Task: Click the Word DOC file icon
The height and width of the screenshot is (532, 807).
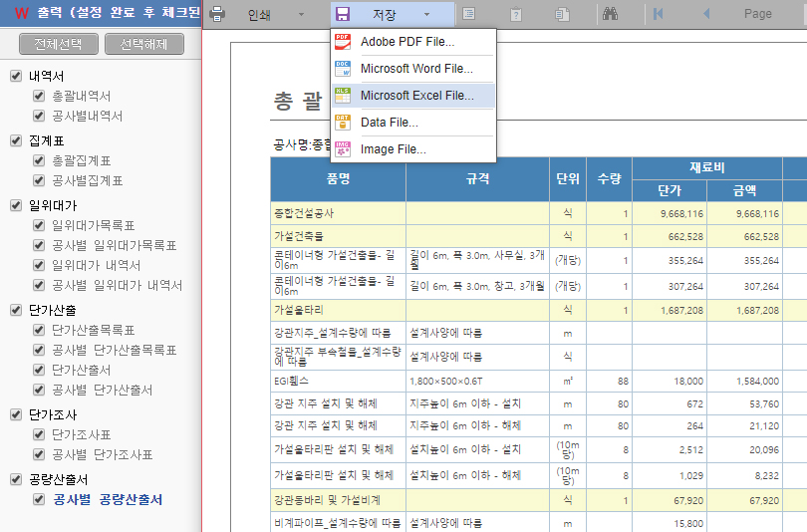Action: click(343, 69)
